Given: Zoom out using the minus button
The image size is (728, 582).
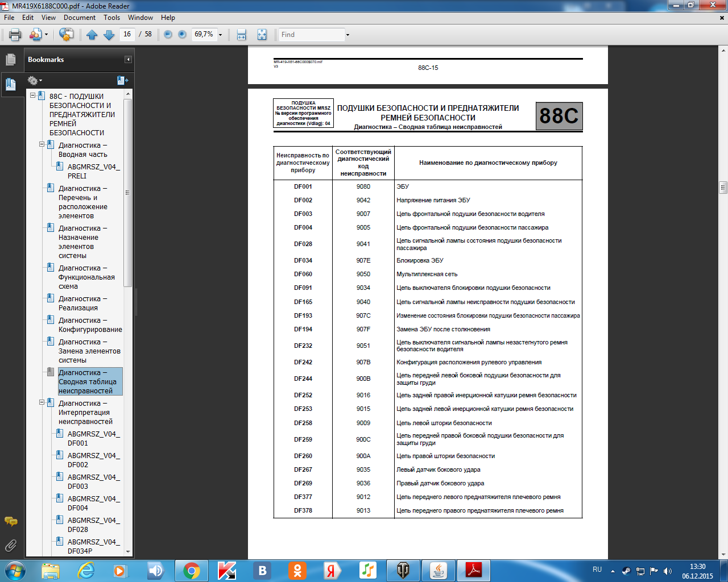Looking at the screenshot, I should [168, 35].
